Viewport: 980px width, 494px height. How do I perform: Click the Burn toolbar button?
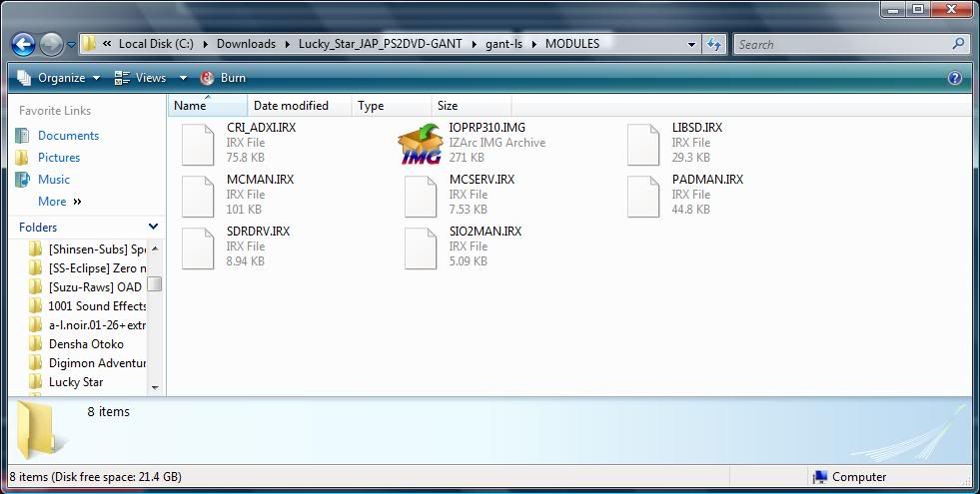[223, 78]
